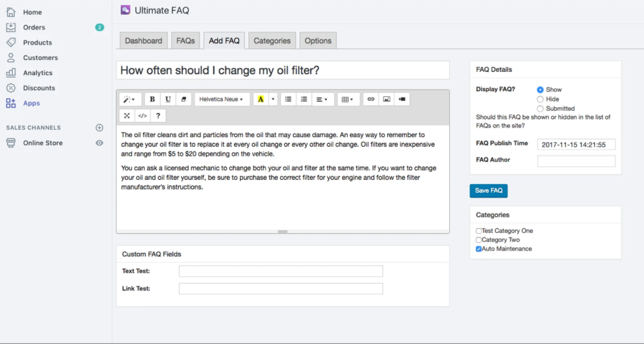Viewport: 644px width, 344px height.
Task: Switch to code view in editor
Action: (x=142, y=116)
